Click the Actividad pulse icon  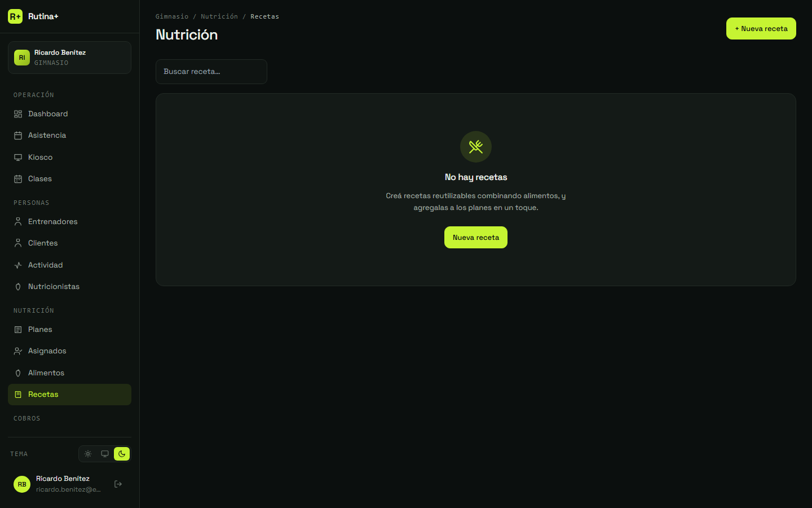click(18, 265)
